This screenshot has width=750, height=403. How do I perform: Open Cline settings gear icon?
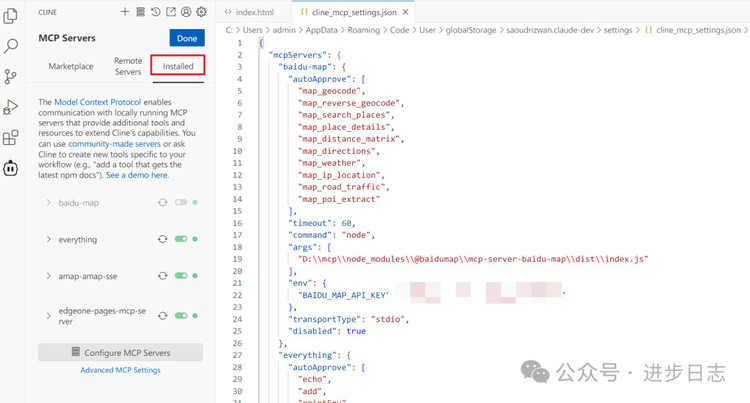(x=201, y=12)
